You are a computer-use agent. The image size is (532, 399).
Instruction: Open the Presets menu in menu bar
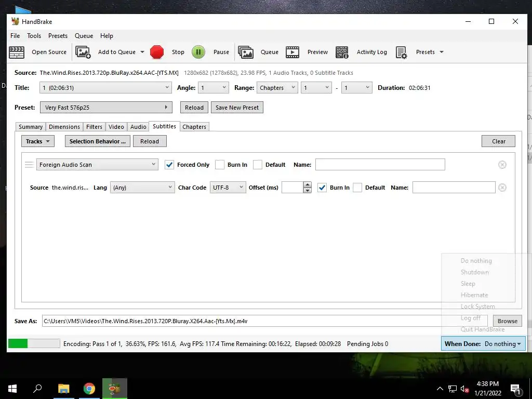pos(58,36)
